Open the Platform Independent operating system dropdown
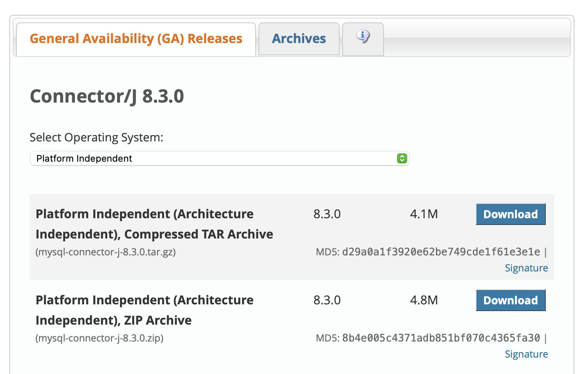 (219, 158)
